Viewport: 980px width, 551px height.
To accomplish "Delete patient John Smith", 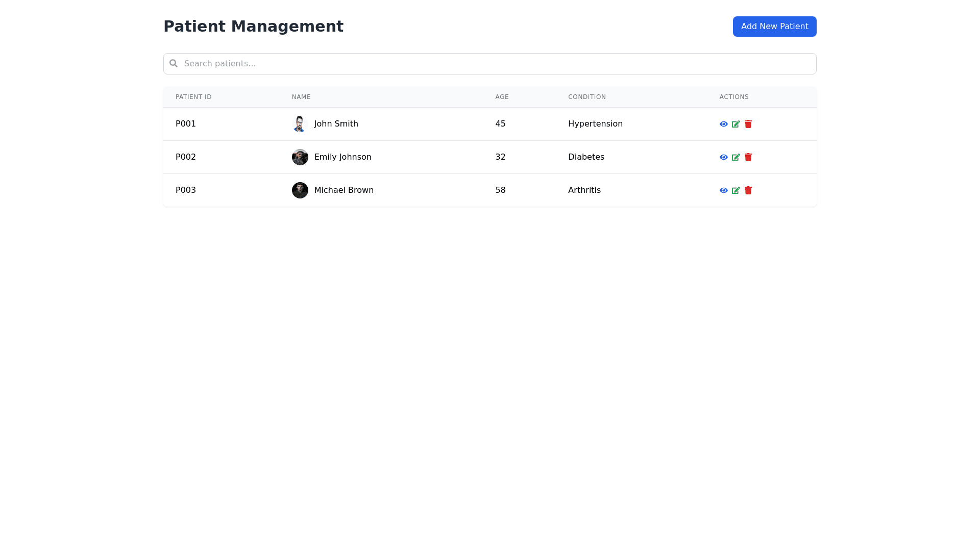I will 748,124.
